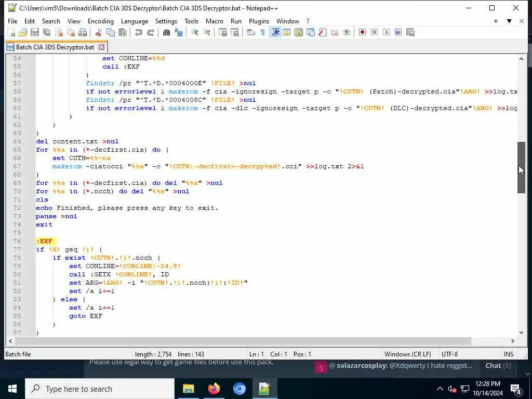Screen dimensions: 532x399
Task: Toggle the indent guide toolbar button
Action: point(275,32)
